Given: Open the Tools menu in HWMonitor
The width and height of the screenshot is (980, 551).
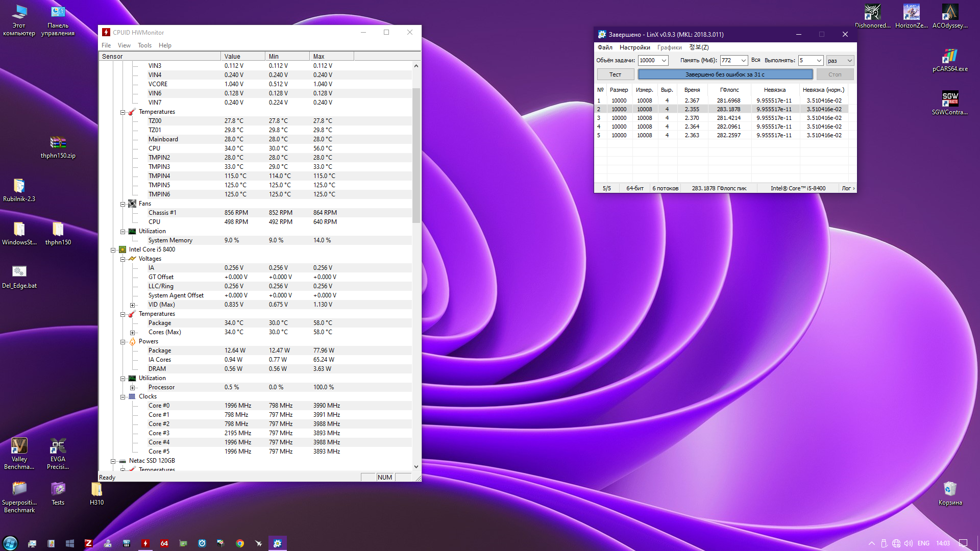Looking at the screenshot, I should tap(144, 45).
